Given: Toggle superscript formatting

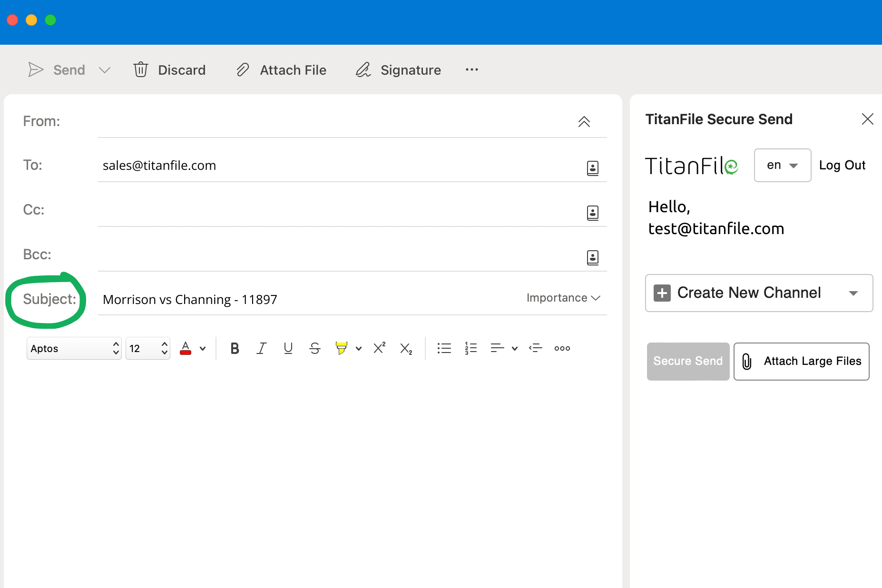Looking at the screenshot, I should tap(379, 348).
